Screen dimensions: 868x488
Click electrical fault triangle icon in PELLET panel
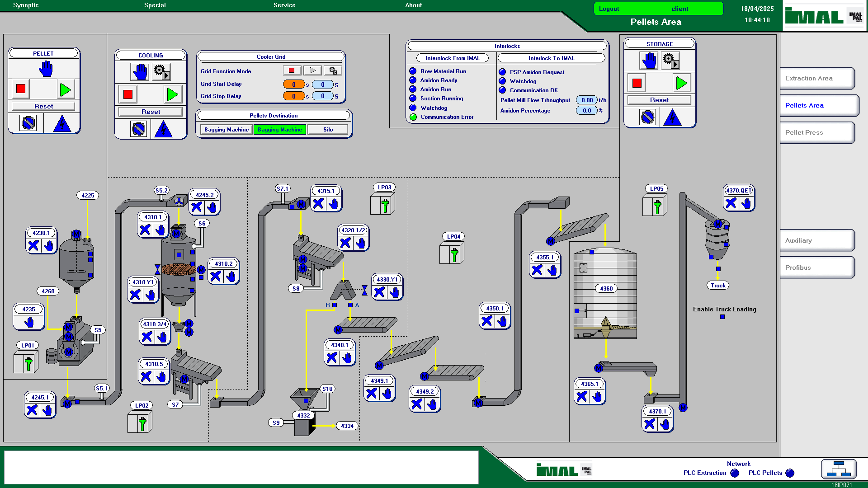coord(62,123)
